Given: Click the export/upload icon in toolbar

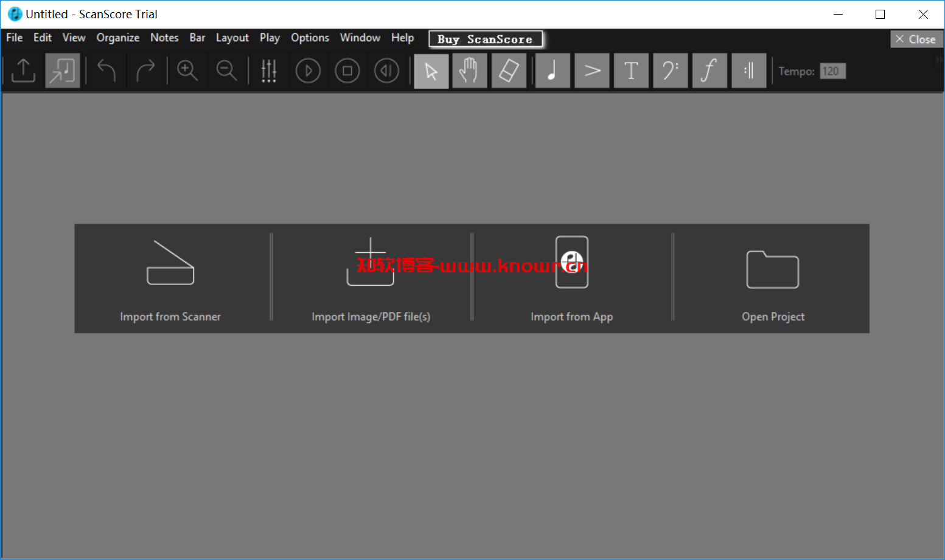Looking at the screenshot, I should (23, 71).
